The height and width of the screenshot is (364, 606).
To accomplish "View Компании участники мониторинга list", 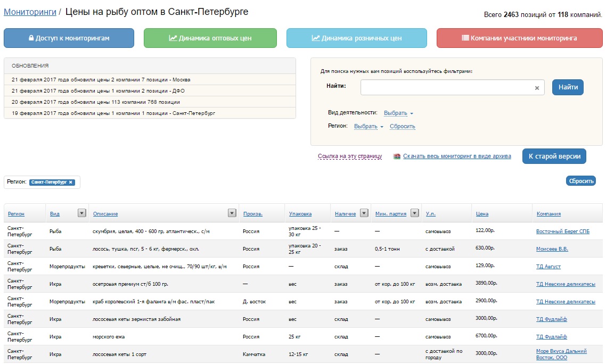I will tap(519, 38).
